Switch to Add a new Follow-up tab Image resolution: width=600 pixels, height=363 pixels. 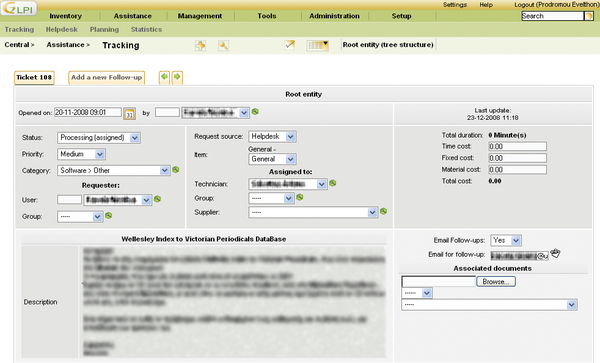[x=107, y=77]
